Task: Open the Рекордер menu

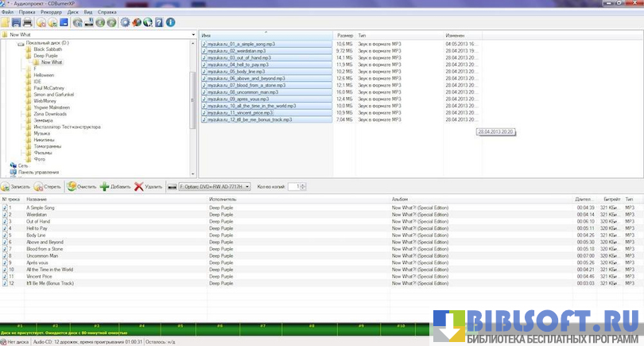Action: (50, 13)
